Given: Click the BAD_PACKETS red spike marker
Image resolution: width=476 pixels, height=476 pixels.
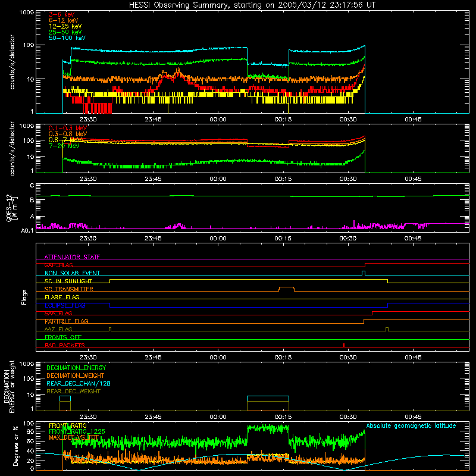Looking at the screenshot, I should pos(344,345).
